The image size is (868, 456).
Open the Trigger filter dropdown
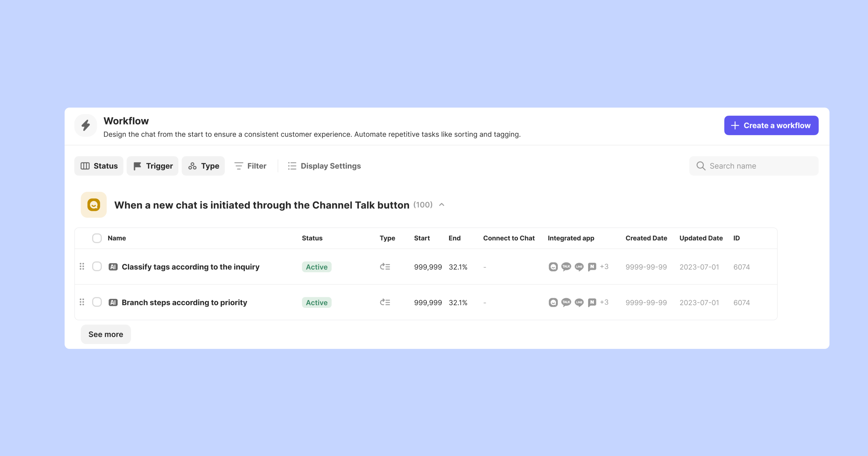point(153,166)
